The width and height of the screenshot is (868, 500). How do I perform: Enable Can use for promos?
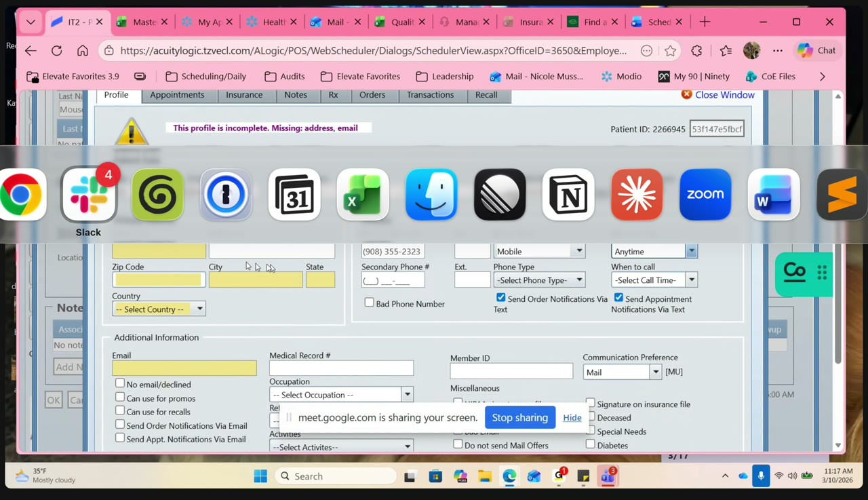click(x=120, y=397)
